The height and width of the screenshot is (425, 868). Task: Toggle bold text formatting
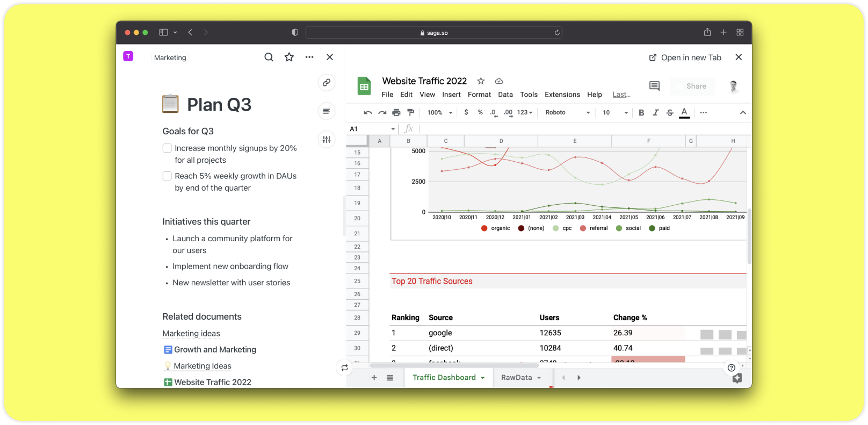point(641,113)
